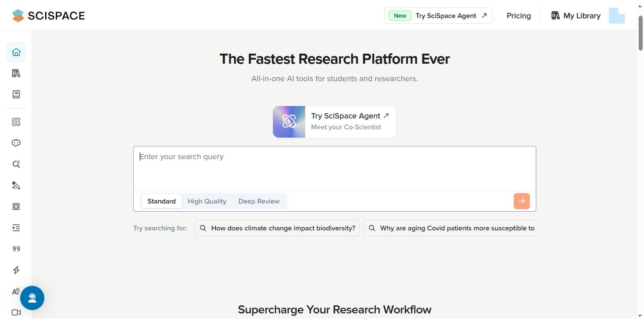Open the AI writer pencil icon

pyautogui.click(x=16, y=185)
